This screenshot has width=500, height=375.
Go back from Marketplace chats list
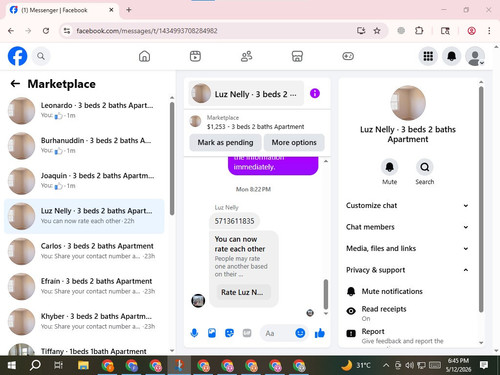[15, 84]
